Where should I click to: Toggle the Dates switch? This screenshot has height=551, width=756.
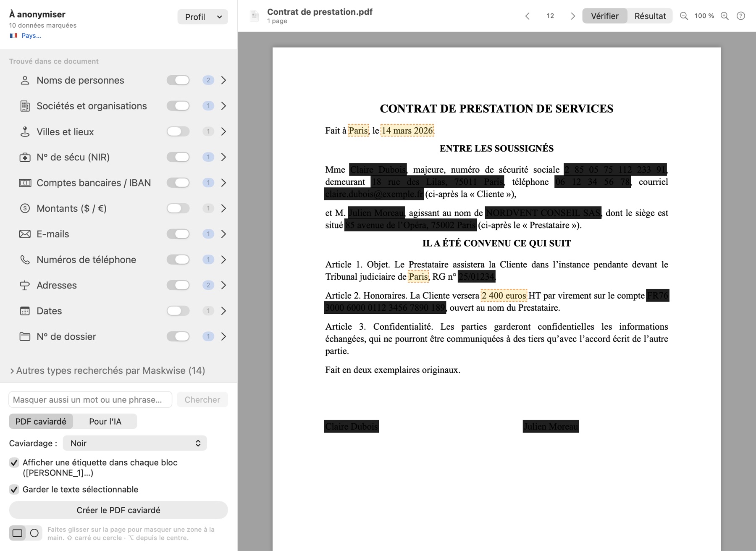[x=178, y=311]
